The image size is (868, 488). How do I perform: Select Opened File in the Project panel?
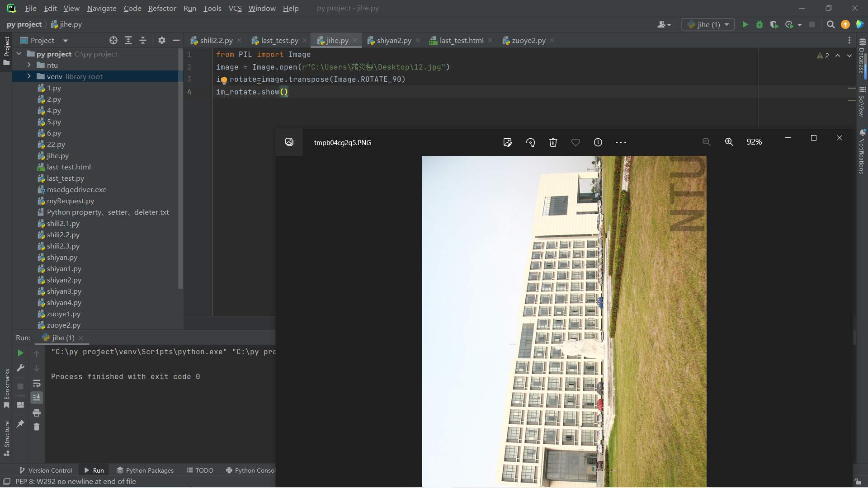[x=113, y=40]
